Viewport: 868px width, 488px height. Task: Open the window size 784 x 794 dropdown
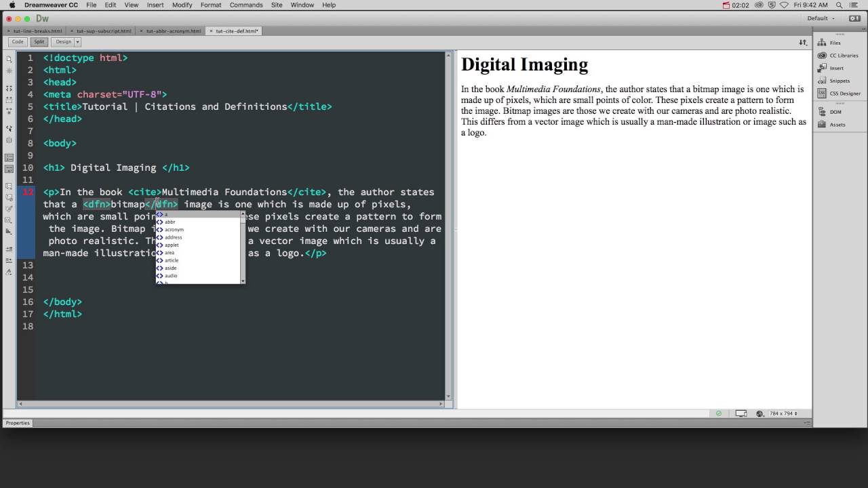click(783, 413)
